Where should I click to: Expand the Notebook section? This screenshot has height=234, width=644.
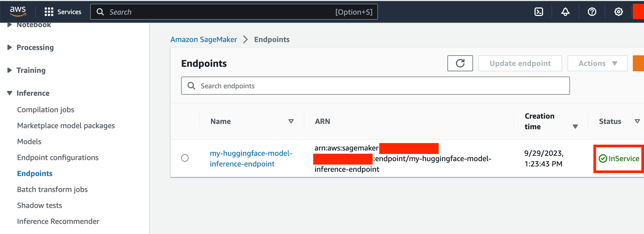point(10,25)
